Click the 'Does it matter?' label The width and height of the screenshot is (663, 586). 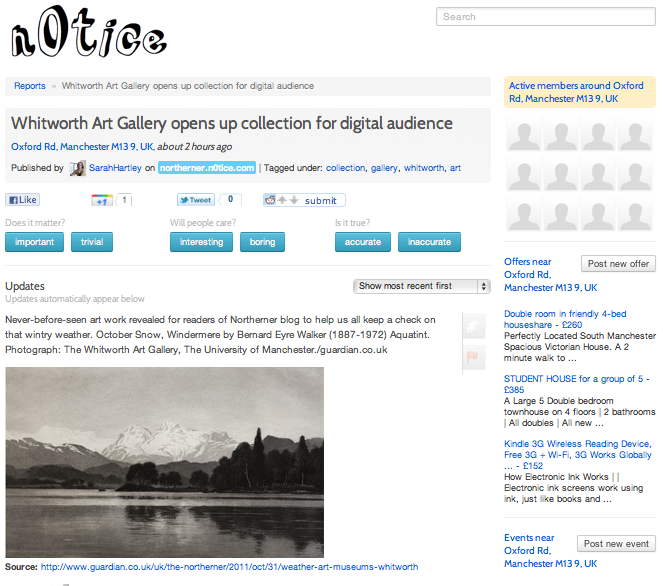pos(35,223)
